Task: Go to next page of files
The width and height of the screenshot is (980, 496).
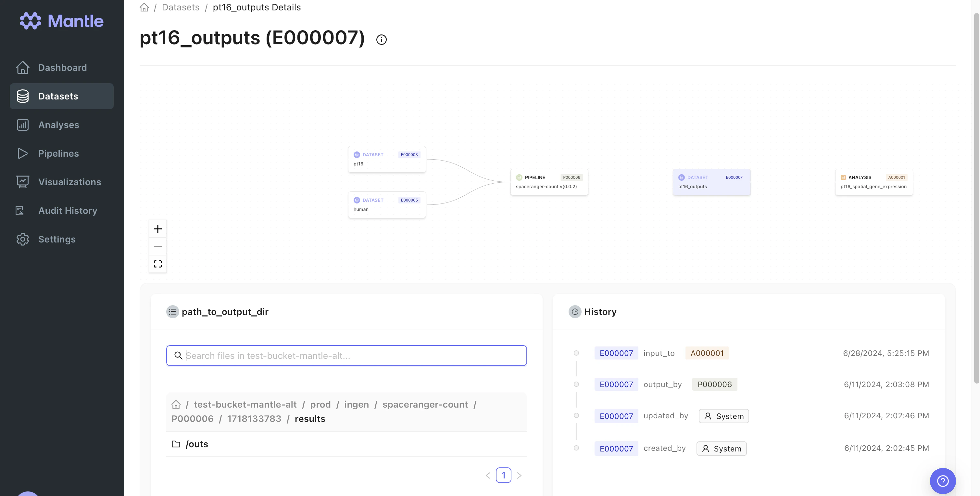Action: tap(519, 476)
